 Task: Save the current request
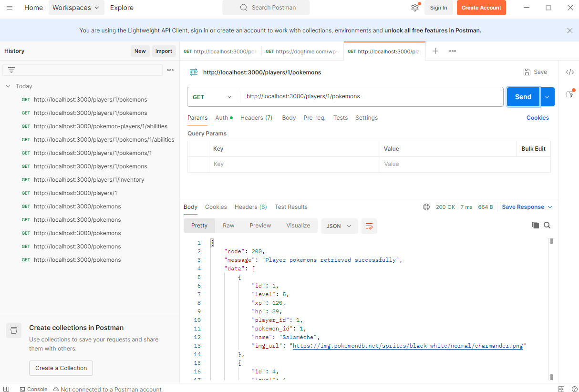535,72
